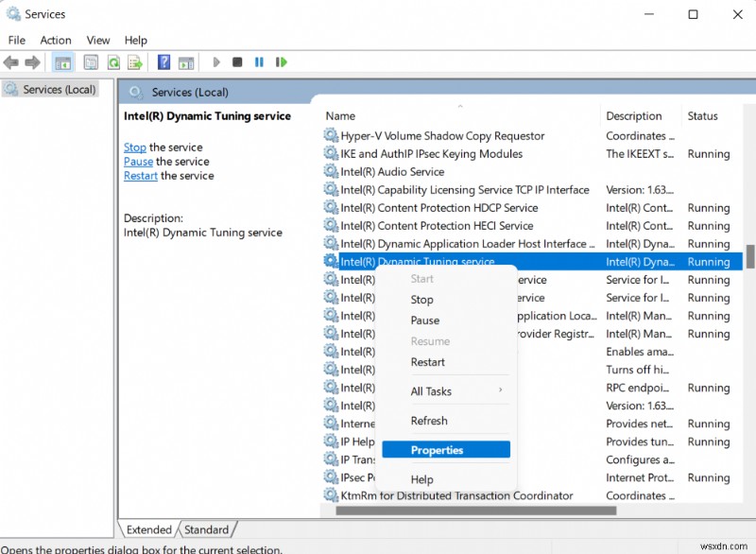The width and height of the screenshot is (756, 554).
Task: Click the Properties icon in the toolbar
Action: coord(90,62)
